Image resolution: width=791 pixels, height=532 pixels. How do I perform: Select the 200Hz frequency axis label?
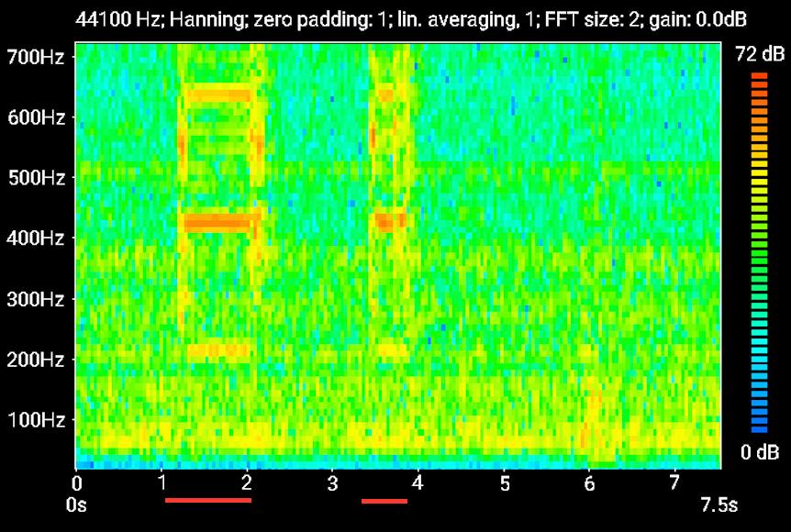36,360
